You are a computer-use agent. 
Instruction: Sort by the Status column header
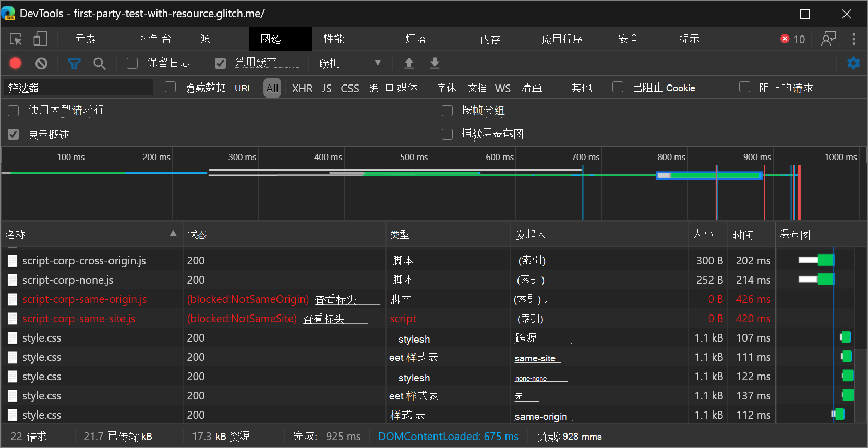(284, 235)
